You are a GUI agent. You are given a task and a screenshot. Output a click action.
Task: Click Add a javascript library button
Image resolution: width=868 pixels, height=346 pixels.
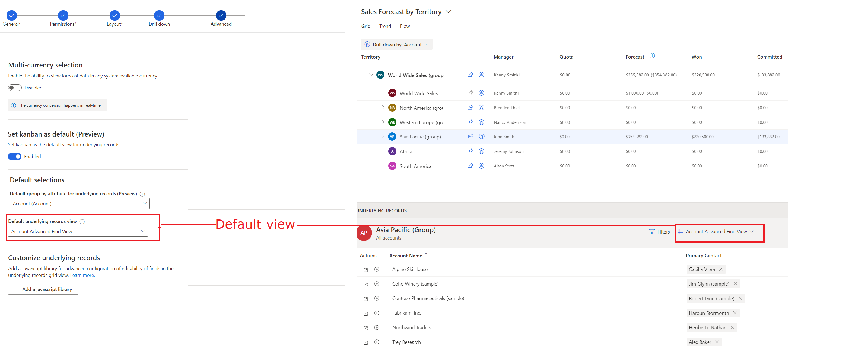43,289
